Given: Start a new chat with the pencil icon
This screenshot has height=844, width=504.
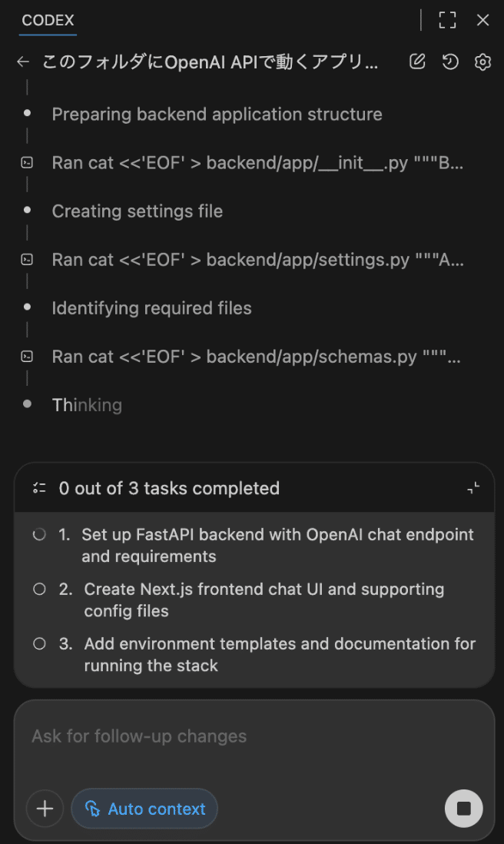Looking at the screenshot, I should 417,61.
